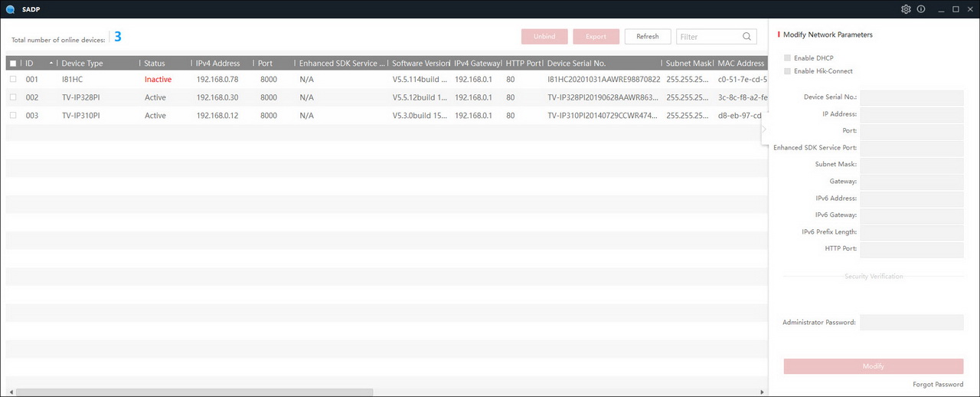Viewport: 980px width, 397px height.
Task: Click the Unbind button
Action: pyautogui.click(x=544, y=36)
